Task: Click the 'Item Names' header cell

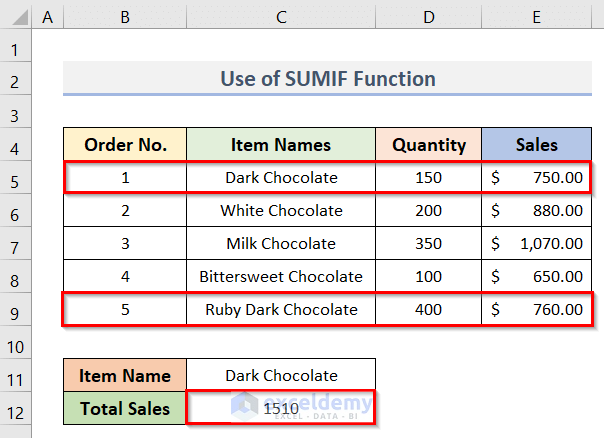Action: tap(281, 145)
